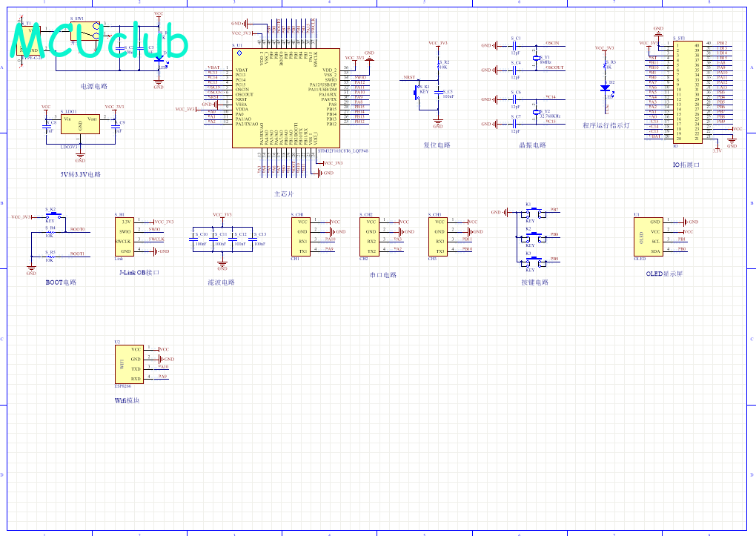Screen dimensions: 756x536
Task: Select the 晶振电路 section label
Action: pyautogui.click(x=532, y=145)
